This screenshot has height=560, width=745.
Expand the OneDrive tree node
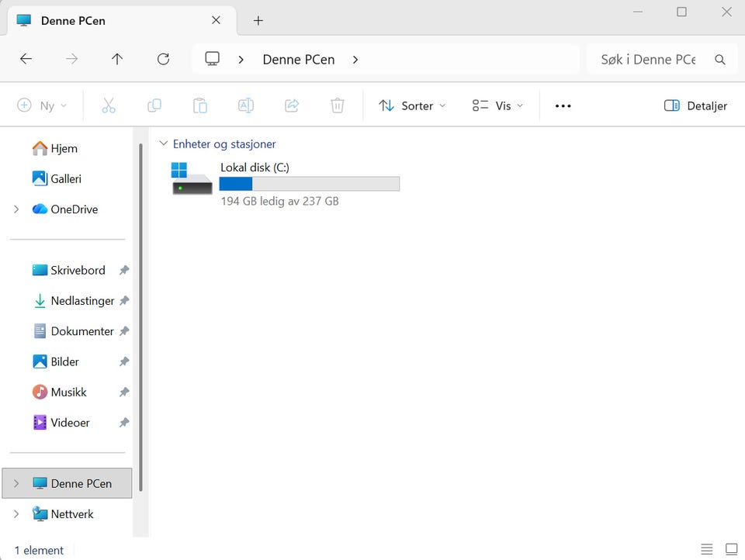click(x=16, y=209)
